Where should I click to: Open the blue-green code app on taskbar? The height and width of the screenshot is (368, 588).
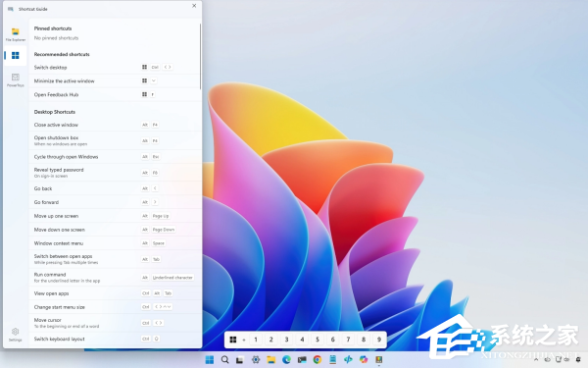(x=348, y=360)
